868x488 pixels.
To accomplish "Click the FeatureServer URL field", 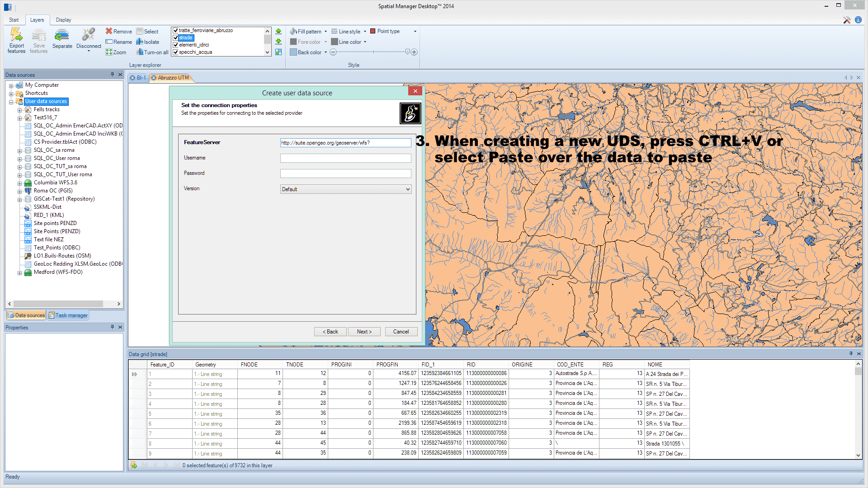I will [x=345, y=143].
